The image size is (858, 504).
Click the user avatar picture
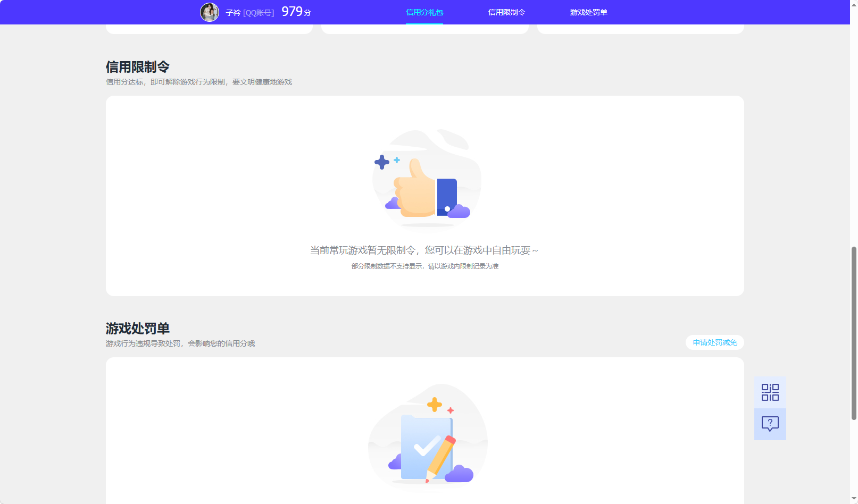click(209, 12)
